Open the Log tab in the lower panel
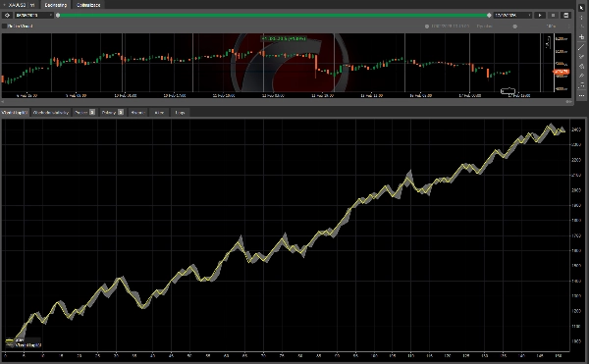 point(180,112)
